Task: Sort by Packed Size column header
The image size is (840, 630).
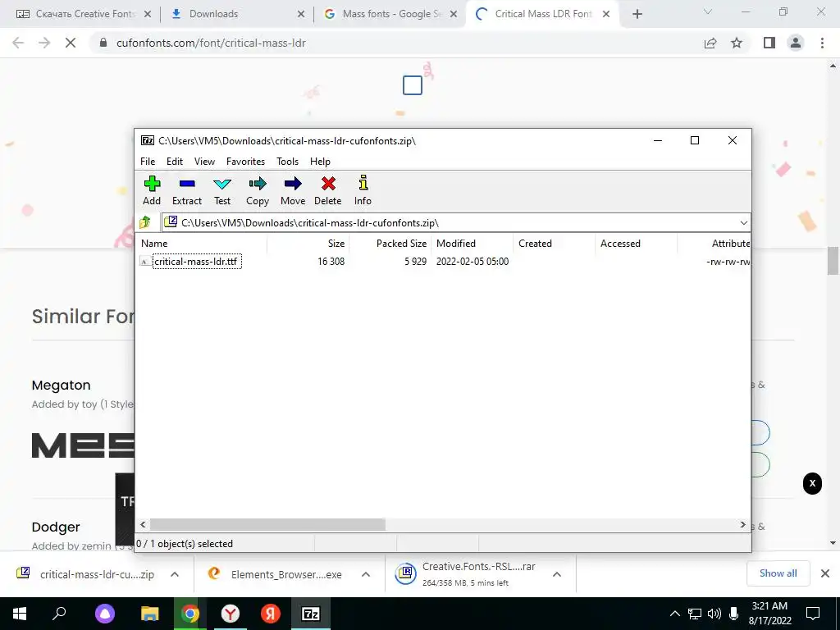Action: 390,243
